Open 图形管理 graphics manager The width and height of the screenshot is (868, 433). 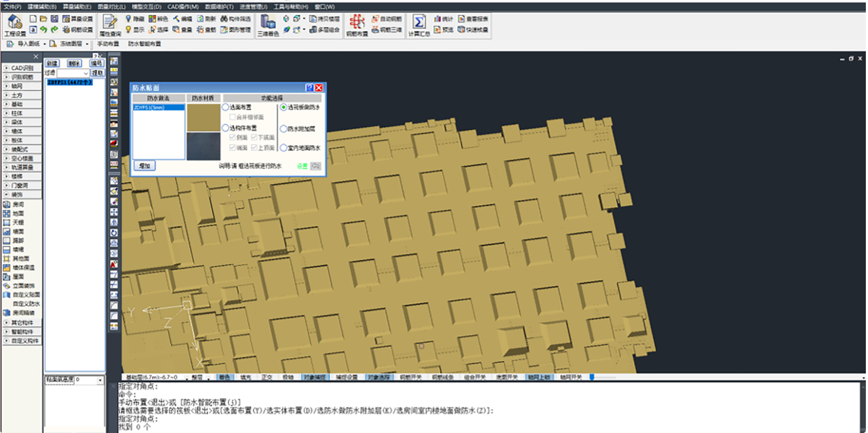tap(237, 30)
